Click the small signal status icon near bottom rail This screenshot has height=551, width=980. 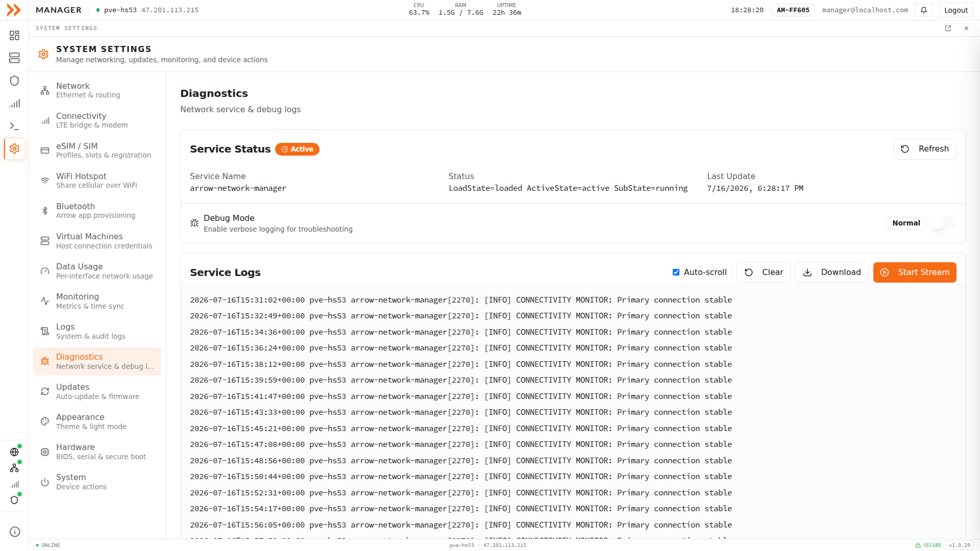point(14,484)
